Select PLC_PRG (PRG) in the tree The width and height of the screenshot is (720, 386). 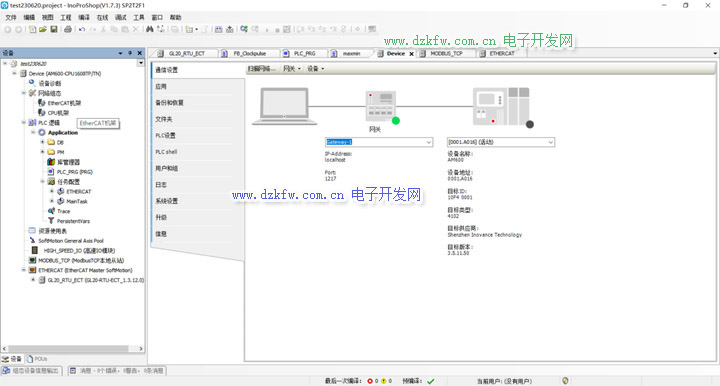point(74,172)
